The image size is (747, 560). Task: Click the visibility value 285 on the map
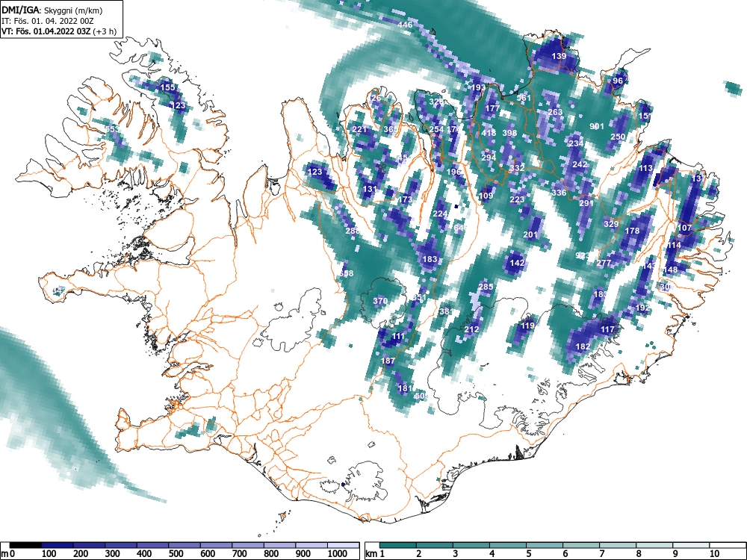click(486, 287)
